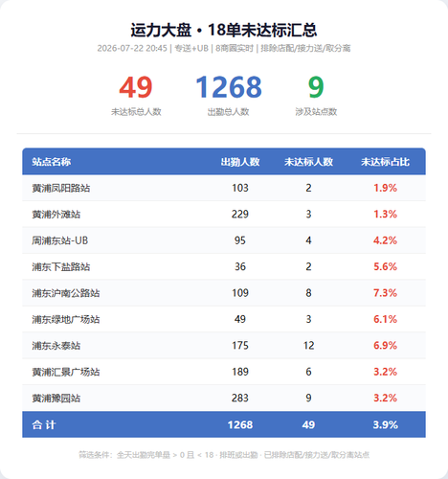
Task: Click attendance 95 in 周浦东站-UB row
Action: (x=240, y=240)
